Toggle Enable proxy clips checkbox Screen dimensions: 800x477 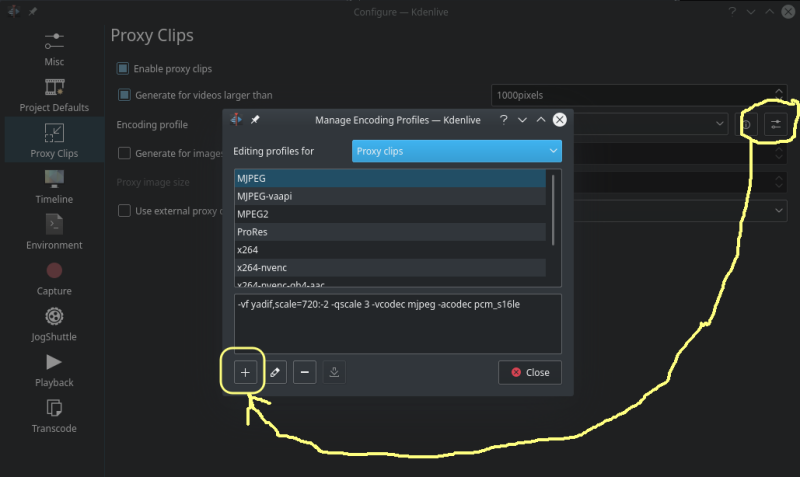123,68
